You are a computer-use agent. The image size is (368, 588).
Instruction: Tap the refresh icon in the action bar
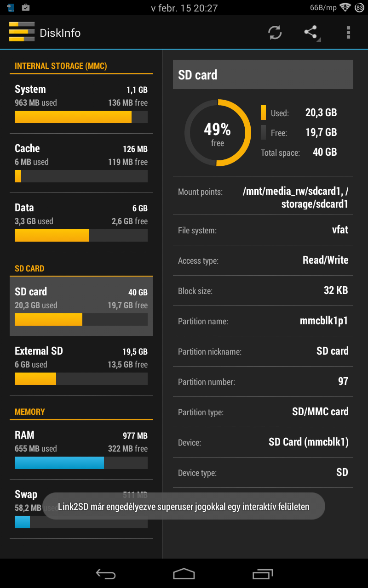[275, 33]
